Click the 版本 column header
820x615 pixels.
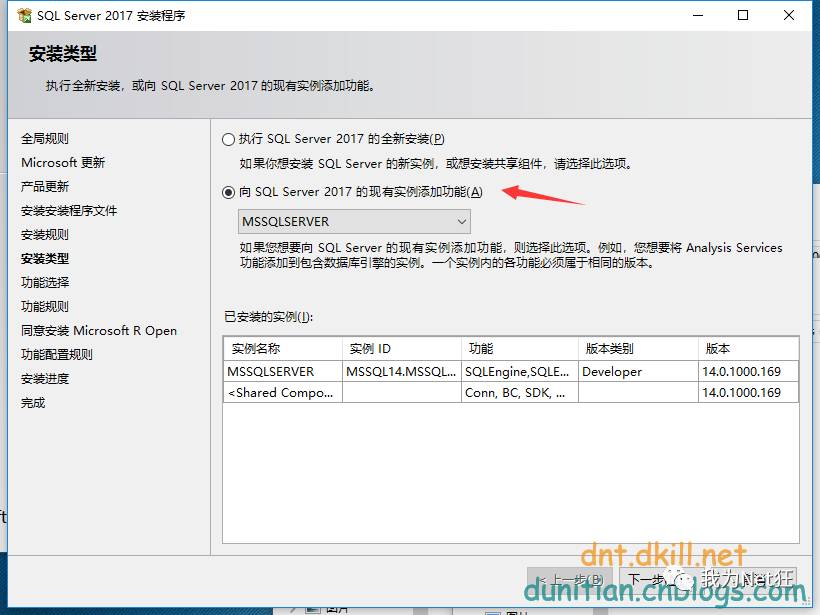coord(748,349)
